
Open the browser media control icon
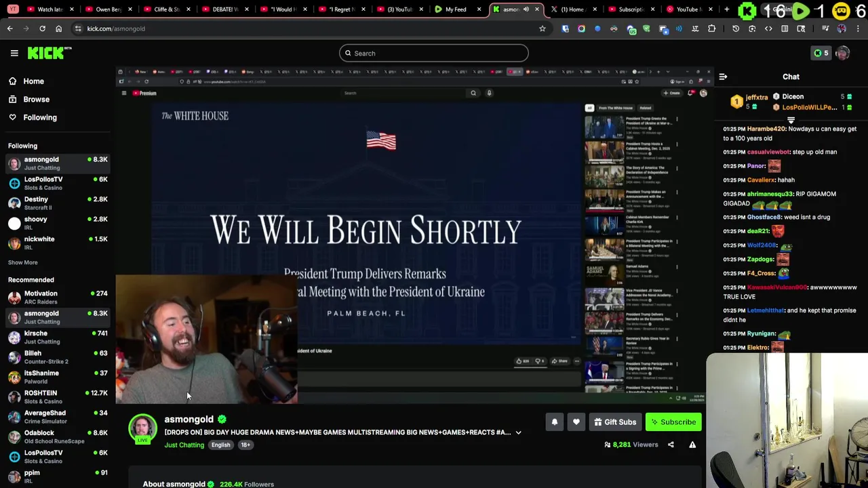[x=825, y=28]
